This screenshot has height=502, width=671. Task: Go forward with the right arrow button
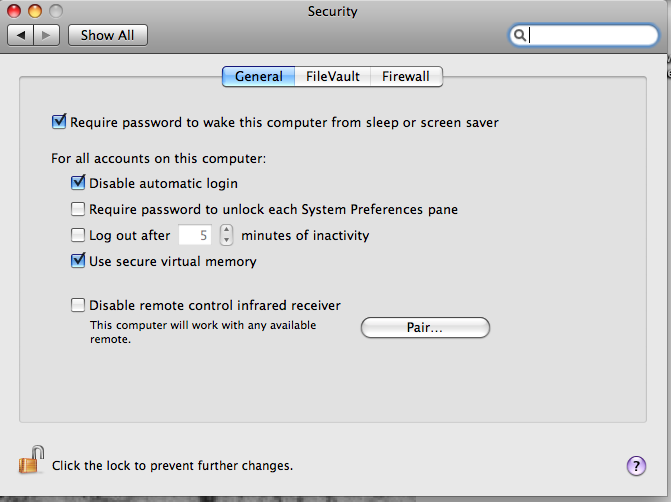pyautogui.click(x=46, y=35)
